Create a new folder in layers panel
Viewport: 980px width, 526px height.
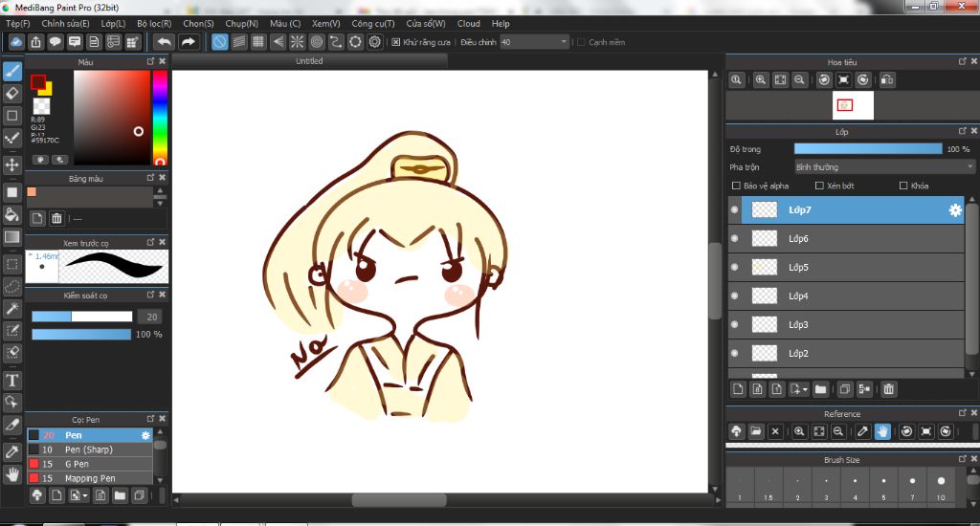point(820,389)
